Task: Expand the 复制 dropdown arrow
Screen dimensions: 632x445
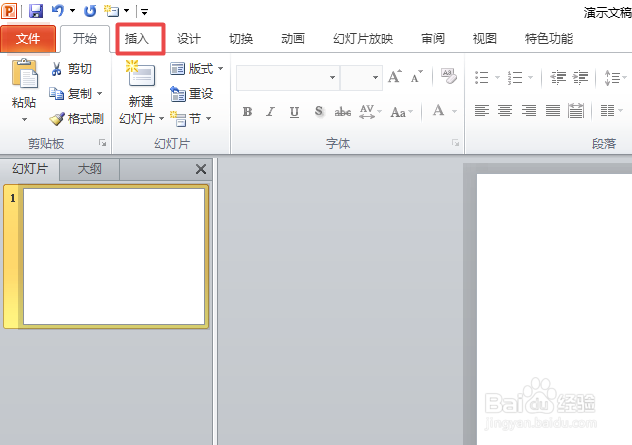Action: pyautogui.click(x=100, y=94)
